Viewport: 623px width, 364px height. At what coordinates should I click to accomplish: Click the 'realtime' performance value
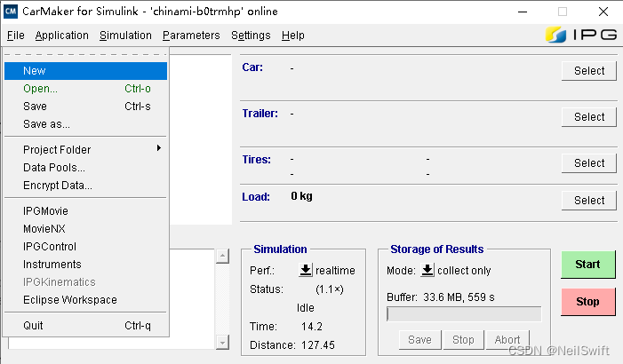335,270
